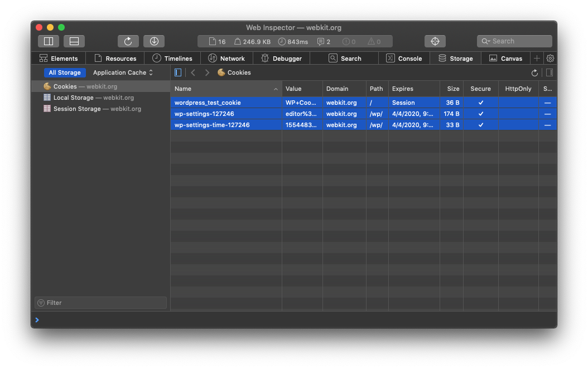Click the errors count indicator showing 0
This screenshot has height=369, width=588.
(349, 42)
